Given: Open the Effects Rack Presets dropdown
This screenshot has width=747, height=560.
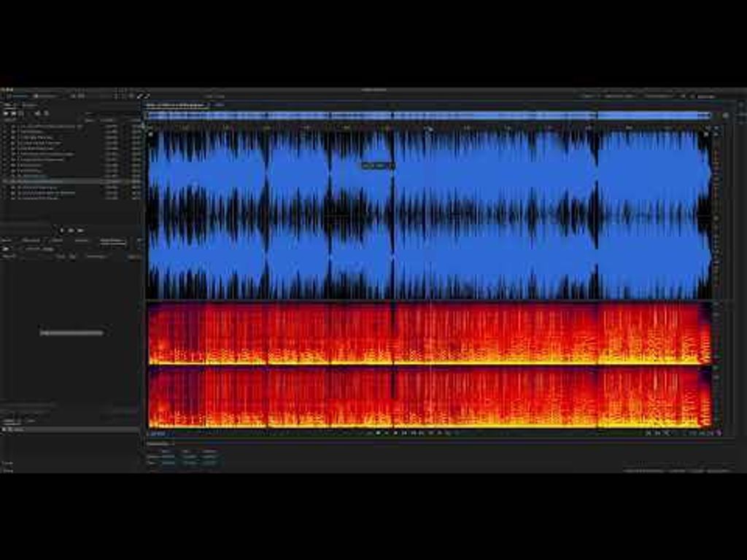Looking at the screenshot, I should (40, 249).
